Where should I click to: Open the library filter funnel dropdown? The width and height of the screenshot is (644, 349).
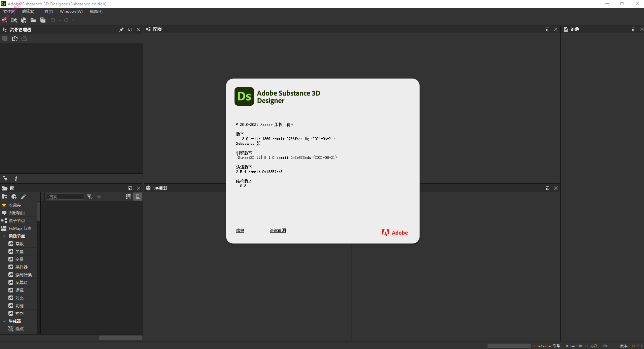click(90, 197)
